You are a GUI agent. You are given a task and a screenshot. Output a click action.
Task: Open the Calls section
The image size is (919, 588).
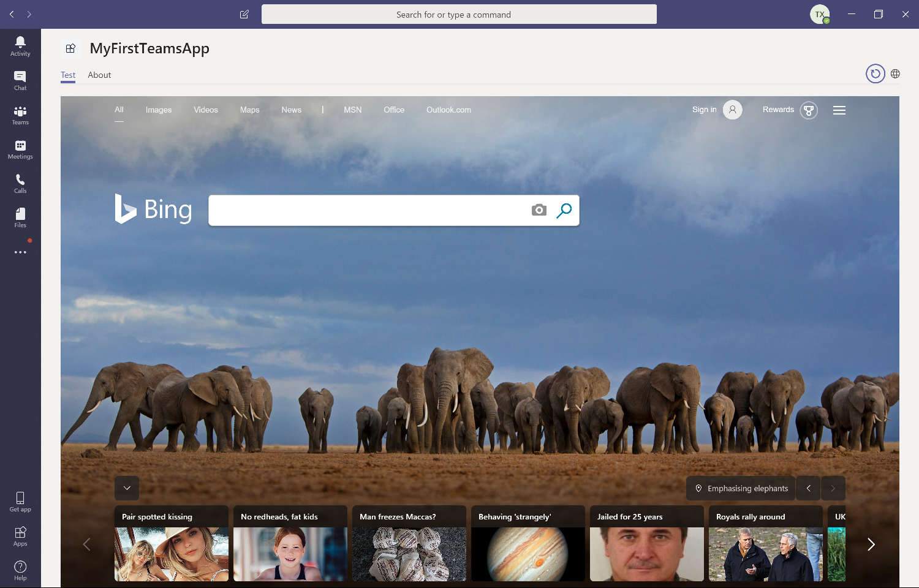[x=20, y=183]
